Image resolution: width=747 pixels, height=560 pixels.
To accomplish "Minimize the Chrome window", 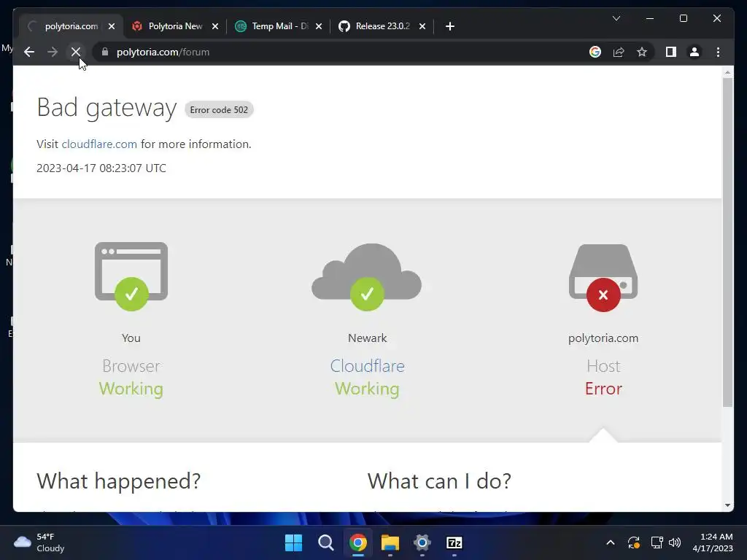I will pos(650,18).
